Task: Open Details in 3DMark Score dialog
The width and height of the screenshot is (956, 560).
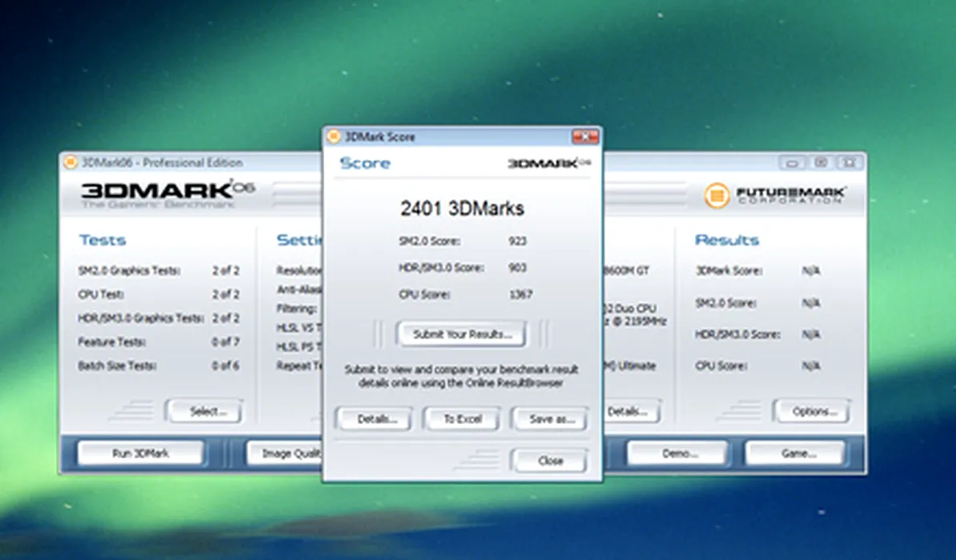Action: (x=376, y=419)
